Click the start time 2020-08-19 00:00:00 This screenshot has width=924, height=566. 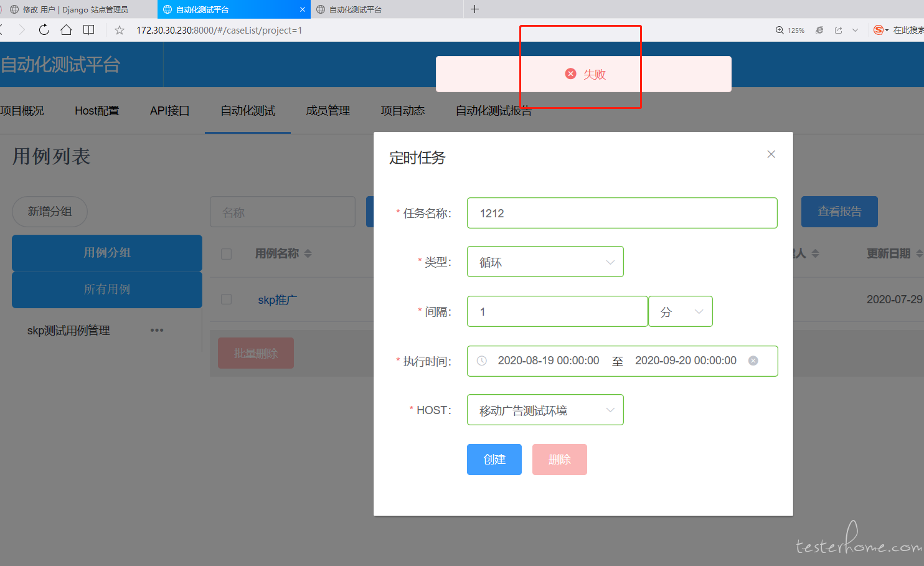pyautogui.click(x=549, y=361)
